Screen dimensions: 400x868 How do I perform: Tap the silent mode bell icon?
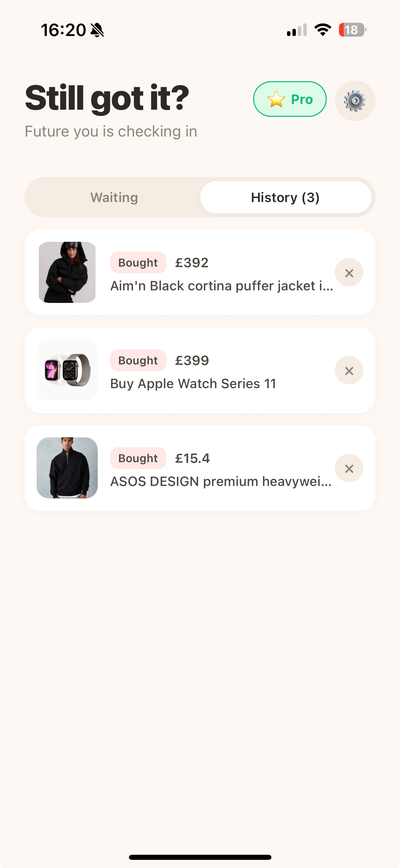(x=97, y=30)
